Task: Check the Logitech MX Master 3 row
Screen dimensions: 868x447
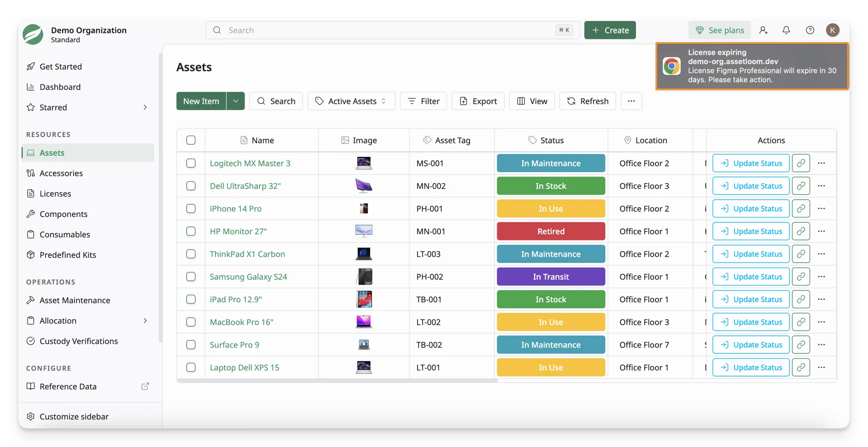Action: [x=191, y=163]
